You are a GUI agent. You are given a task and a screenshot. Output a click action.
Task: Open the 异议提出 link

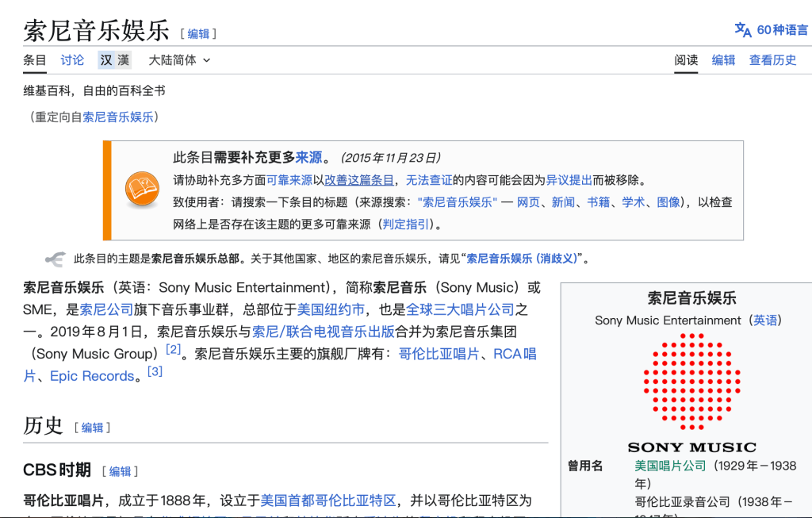point(569,180)
